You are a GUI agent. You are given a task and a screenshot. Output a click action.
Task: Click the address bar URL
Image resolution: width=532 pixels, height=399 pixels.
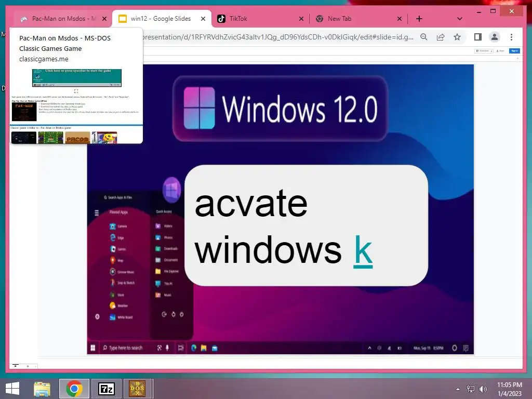277,37
